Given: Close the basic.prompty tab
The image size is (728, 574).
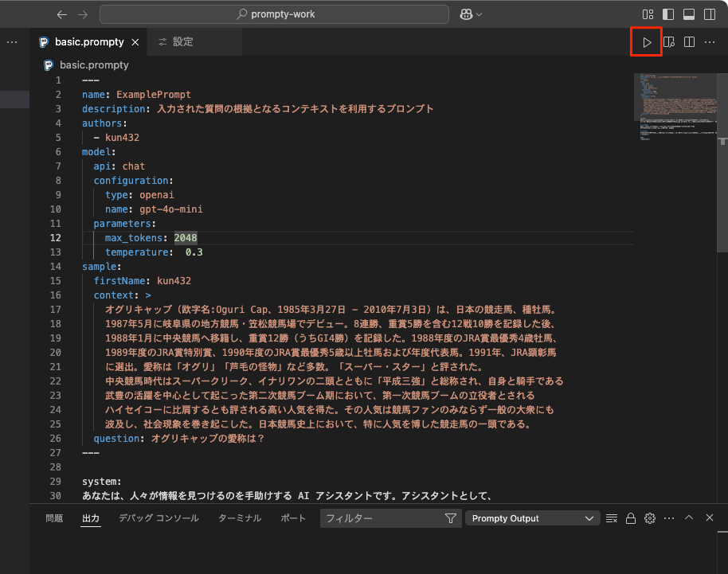Looking at the screenshot, I should 135,42.
